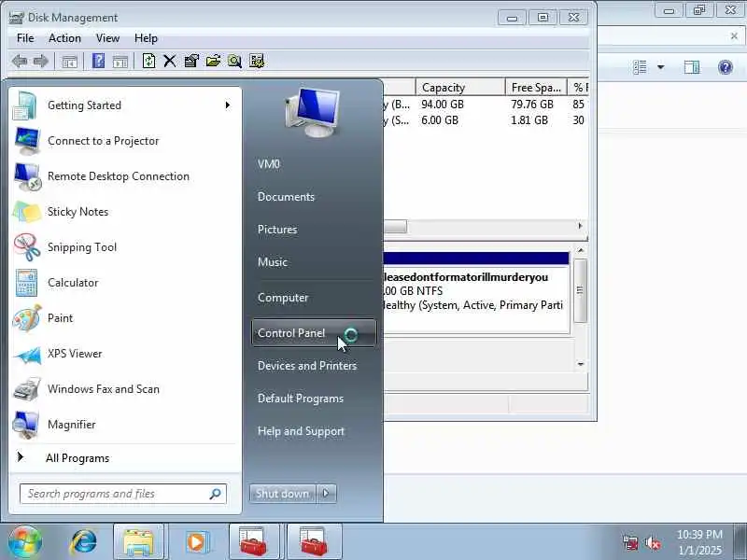The width and height of the screenshot is (747, 560).
Task: Open Windows Media Player from taskbar
Action: (196, 542)
